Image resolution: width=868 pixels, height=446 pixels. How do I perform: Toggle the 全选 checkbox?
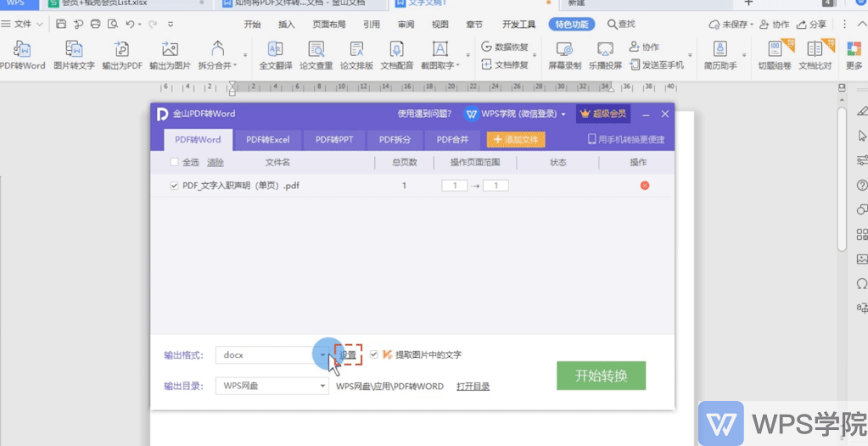[x=175, y=162]
